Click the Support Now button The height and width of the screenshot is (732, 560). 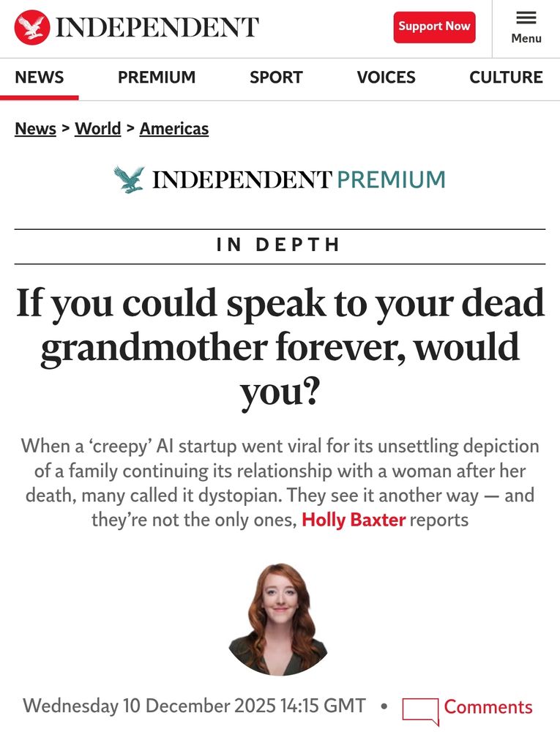[434, 26]
